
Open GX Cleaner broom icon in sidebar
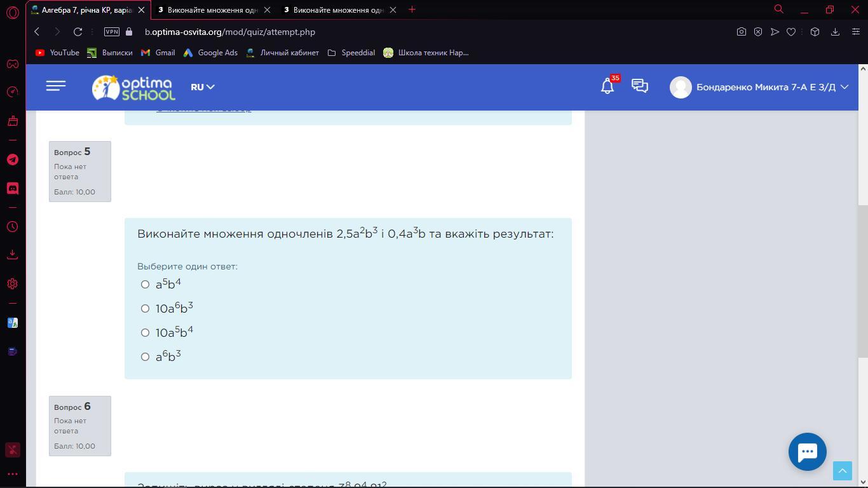coord(13,121)
